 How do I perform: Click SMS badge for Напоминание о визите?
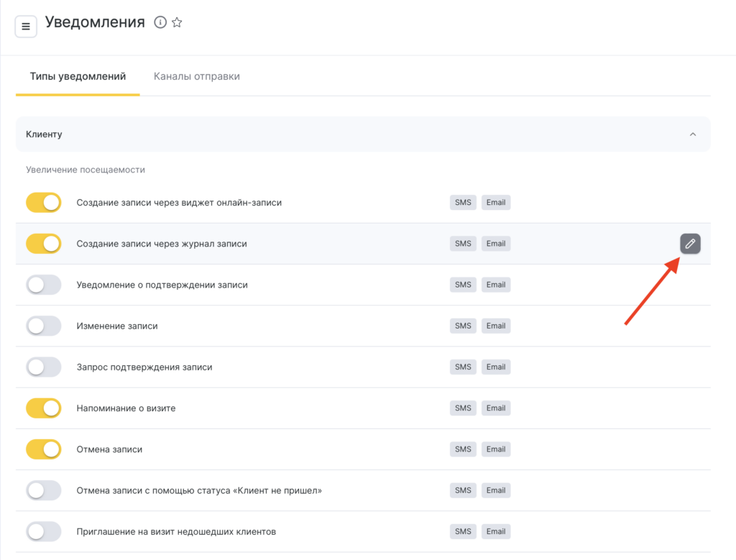pos(463,408)
